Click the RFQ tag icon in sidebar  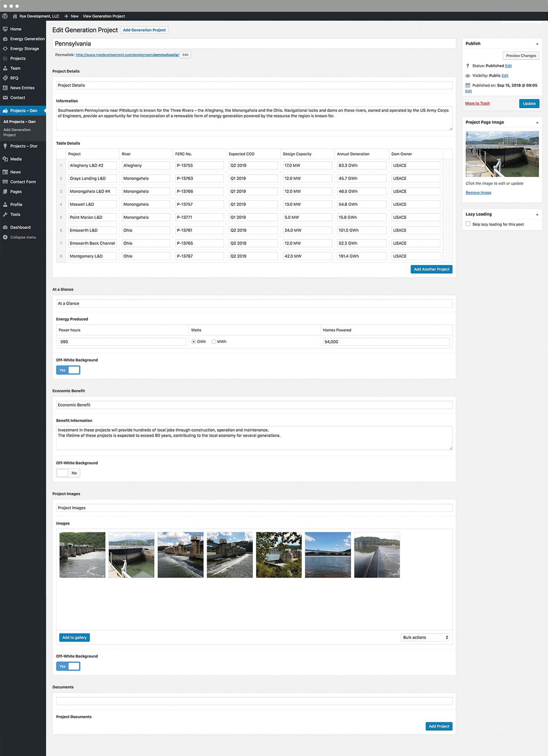[5, 78]
